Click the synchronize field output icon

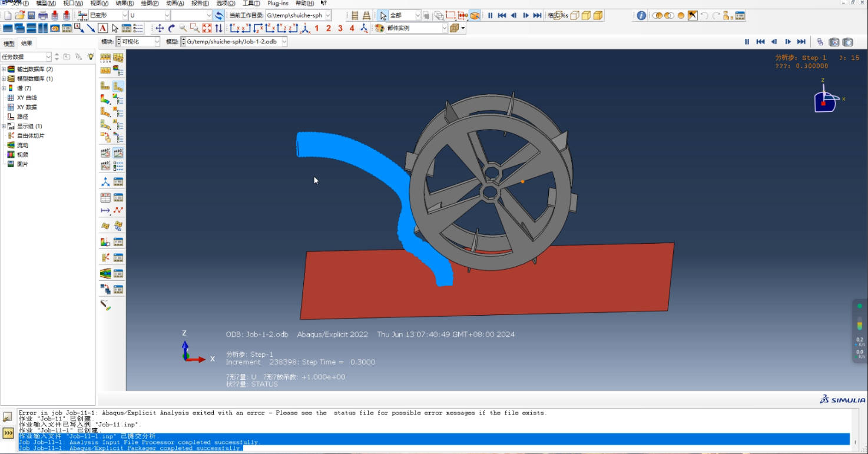tap(219, 15)
